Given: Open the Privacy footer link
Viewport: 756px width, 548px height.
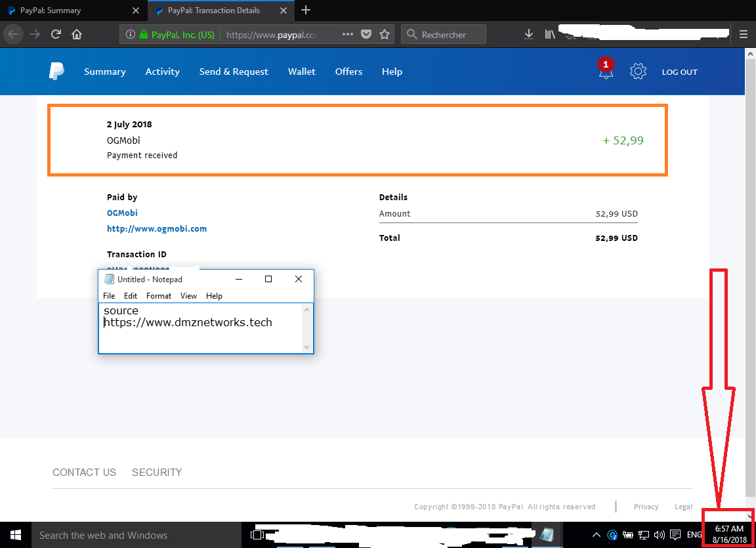Looking at the screenshot, I should 646,507.
